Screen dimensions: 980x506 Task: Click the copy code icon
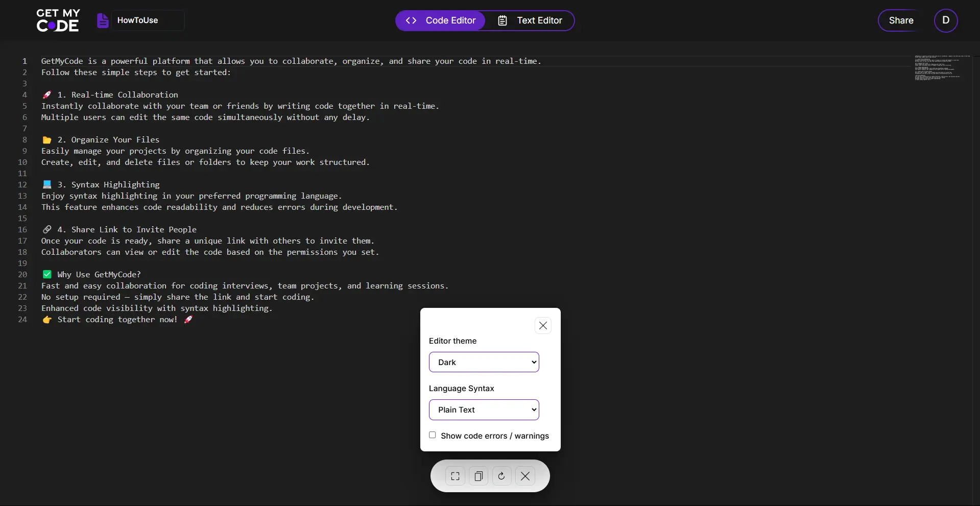coord(479,476)
